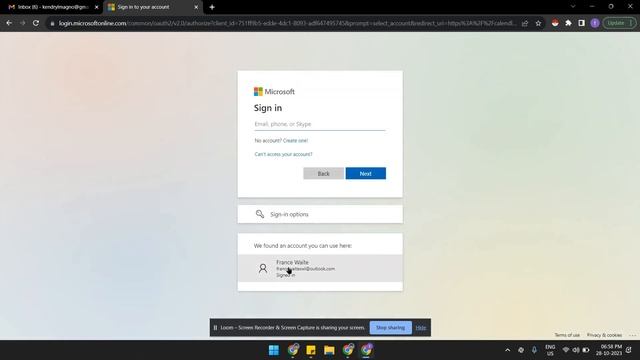Image resolution: width=640 pixels, height=360 pixels.
Task: Go back one page in the browser
Action: (x=9, y=23)
